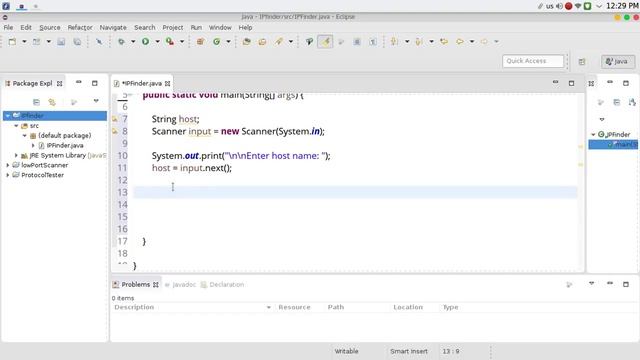Open dropdown arrow beside New Java Class
This screenshot has height=360, width=640.
tap(229, 42)
